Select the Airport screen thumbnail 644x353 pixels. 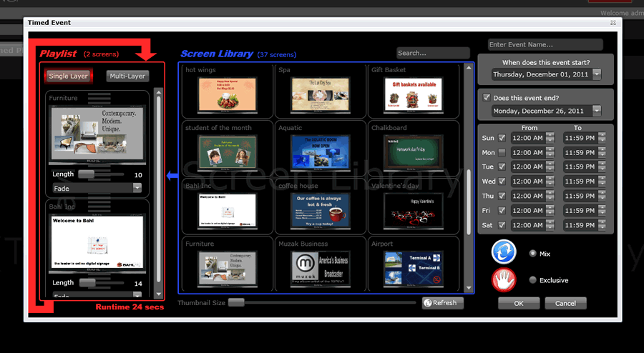414,269
